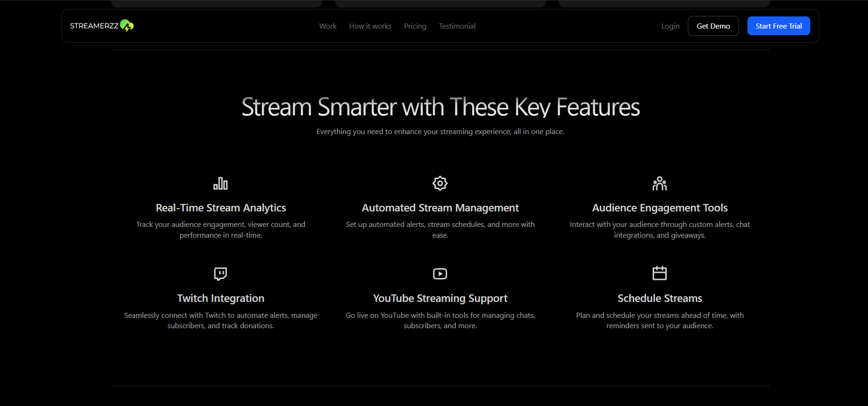Go to How it works section
This screenshot has width=868, height=406.
pyautogui.click(x=370, y=26)
